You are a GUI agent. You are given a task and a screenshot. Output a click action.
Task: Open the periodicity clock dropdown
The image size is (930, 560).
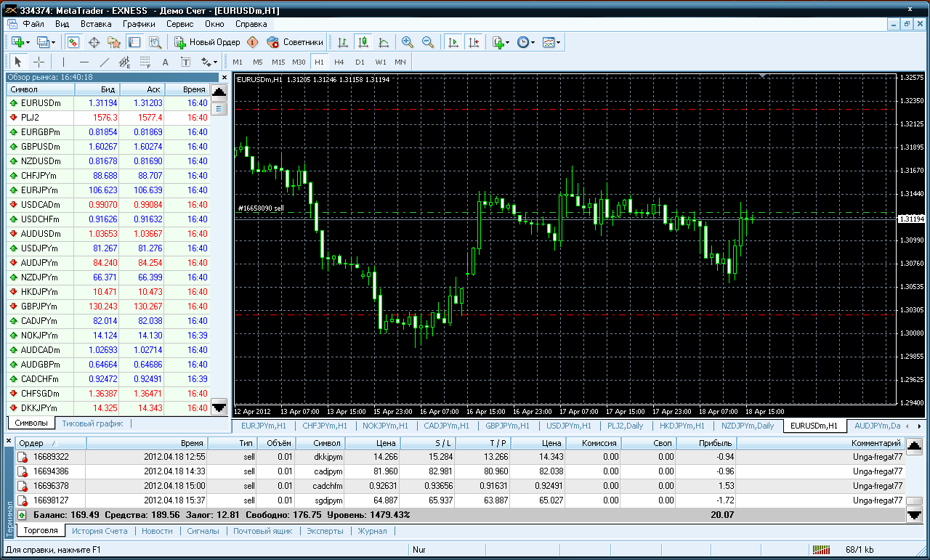pyautogui.click(x=526, y=42)
